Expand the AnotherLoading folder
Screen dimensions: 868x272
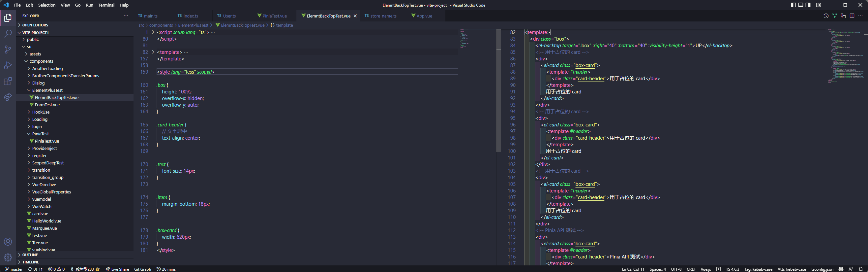(75, 69)
